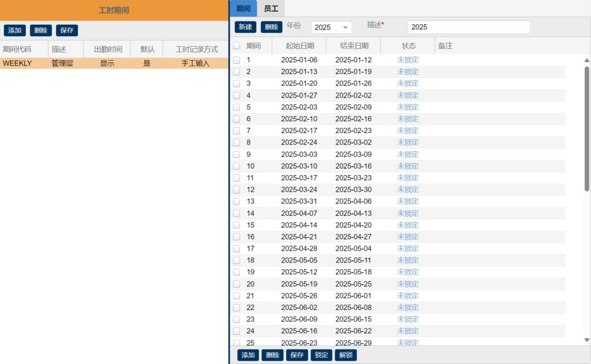This screenshot has height=364, width=591.
Task: Click 未锁定 status link for period 5
Action: pyautogui.click(x=407, y=107)
